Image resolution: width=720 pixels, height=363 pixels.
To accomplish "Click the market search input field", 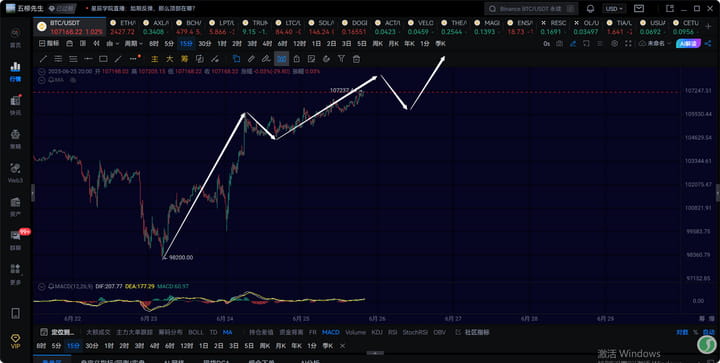I will click(531, 9).
